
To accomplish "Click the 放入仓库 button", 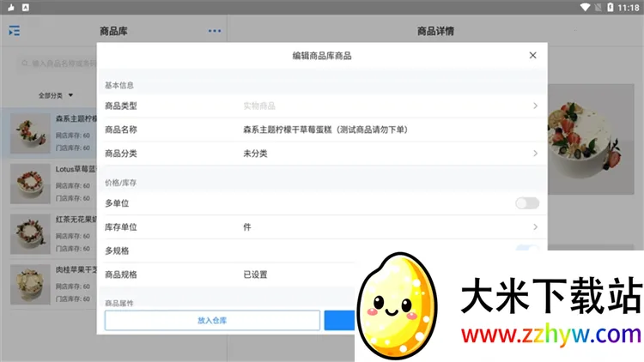I will 211,320.
